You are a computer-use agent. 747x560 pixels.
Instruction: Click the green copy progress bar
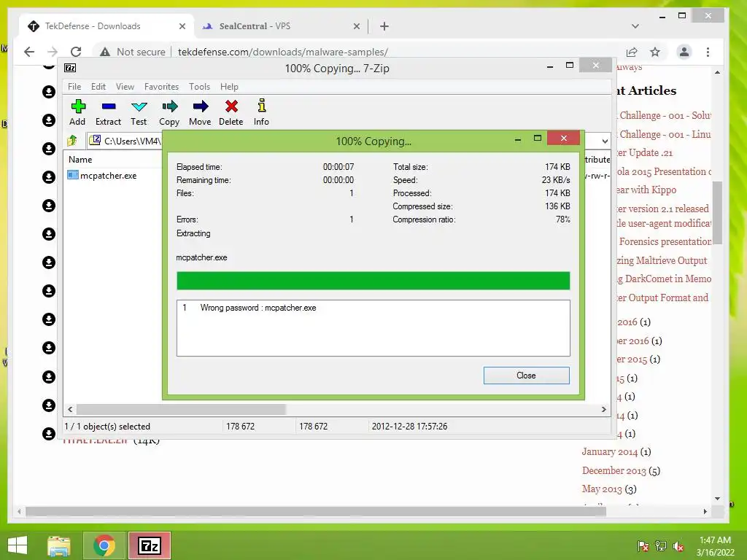point(373,281)
